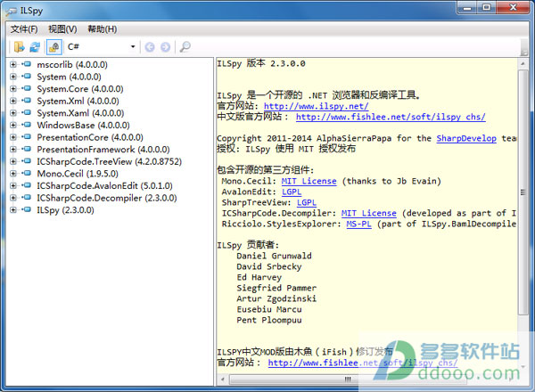Click the System.Core assembly icon
Viewport: 535px width, 392px height.
pyautogui.click(x=26, y=88)
